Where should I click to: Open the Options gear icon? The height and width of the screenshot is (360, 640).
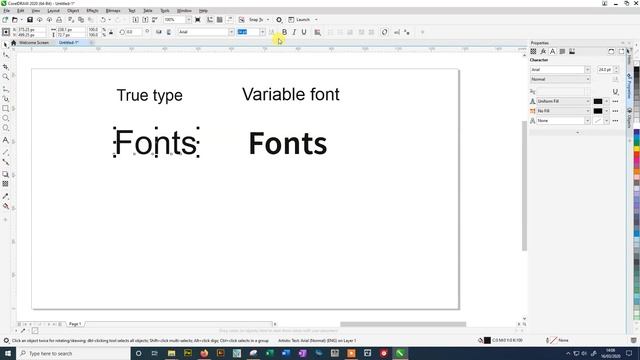(279, 20)
